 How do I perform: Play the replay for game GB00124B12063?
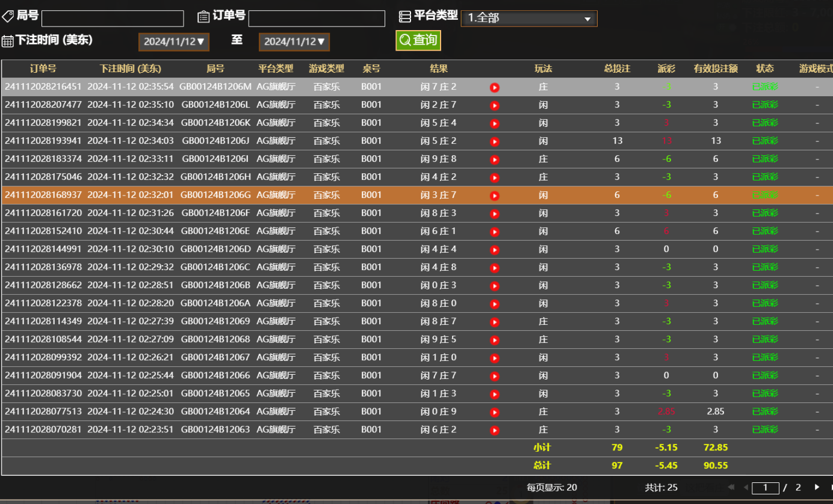(x=494, y=429)
